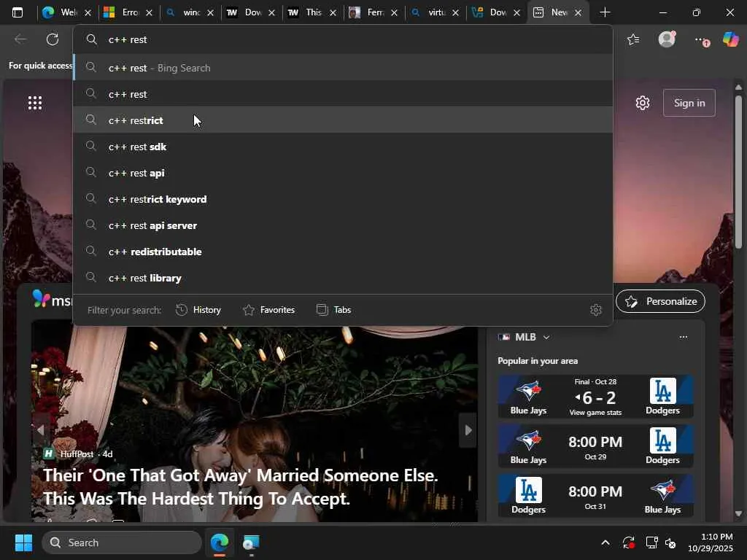Click 'Popular in your area' text
This screenshot has height=560, width=747.
pyautogui.click(x=538, y=361)
